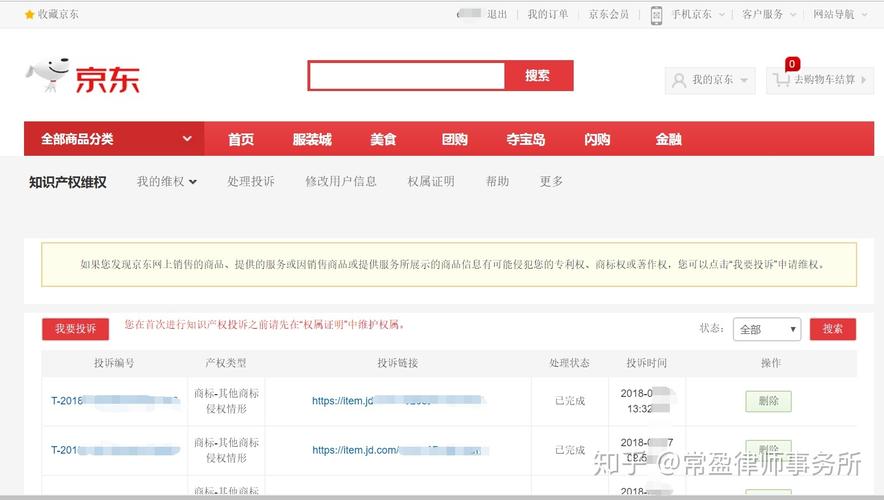The width and height of the screenshot is (884, 500).
Task: Click the cart count badge showing 0
Action: [792, 64]
